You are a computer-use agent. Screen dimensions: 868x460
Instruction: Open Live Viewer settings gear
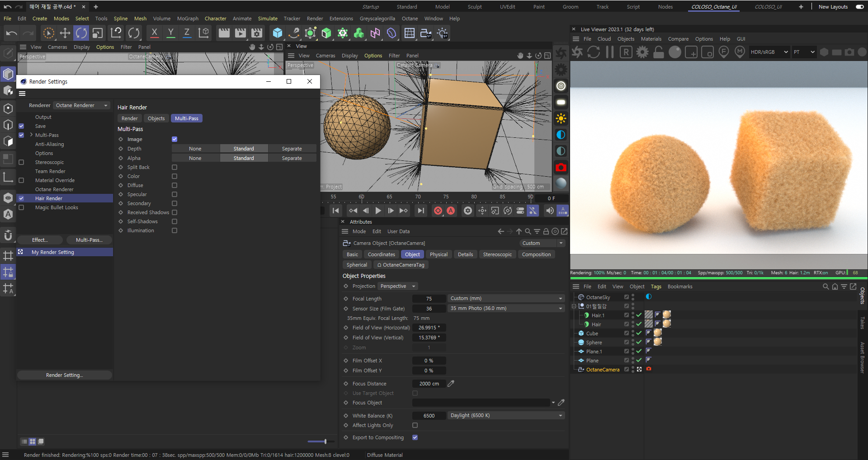click(x=642, y=52)
